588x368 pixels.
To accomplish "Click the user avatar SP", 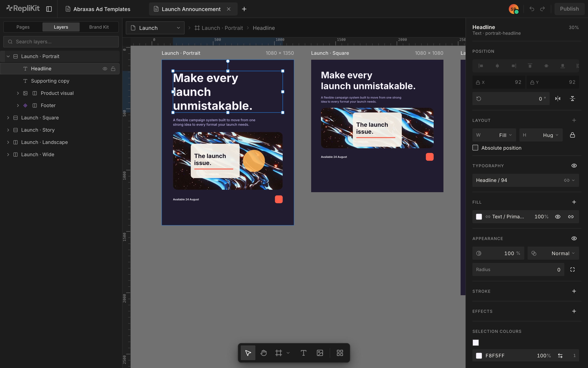I will (513, 9).
